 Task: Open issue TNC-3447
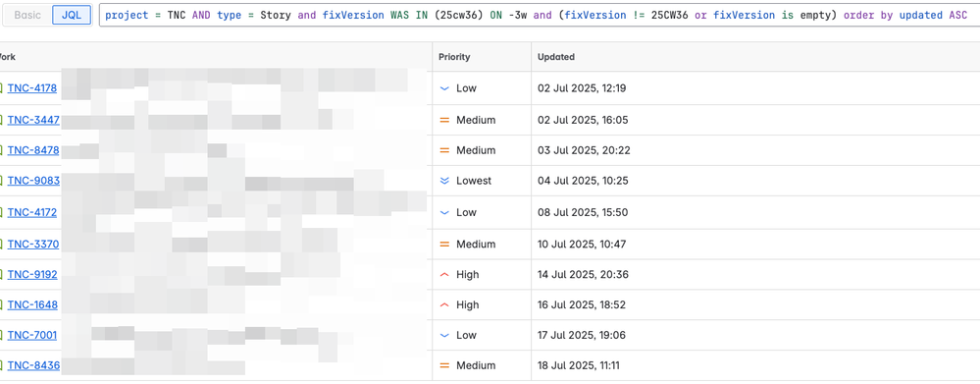33,120
